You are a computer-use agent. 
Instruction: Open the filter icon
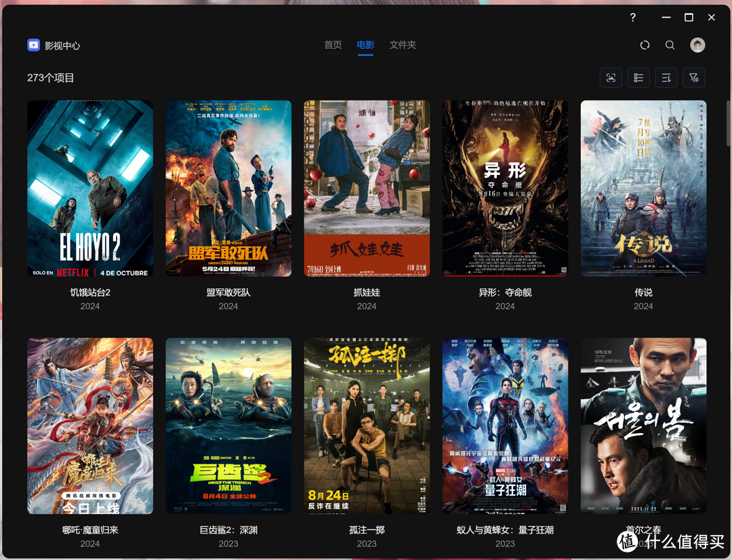coord(694,77)
